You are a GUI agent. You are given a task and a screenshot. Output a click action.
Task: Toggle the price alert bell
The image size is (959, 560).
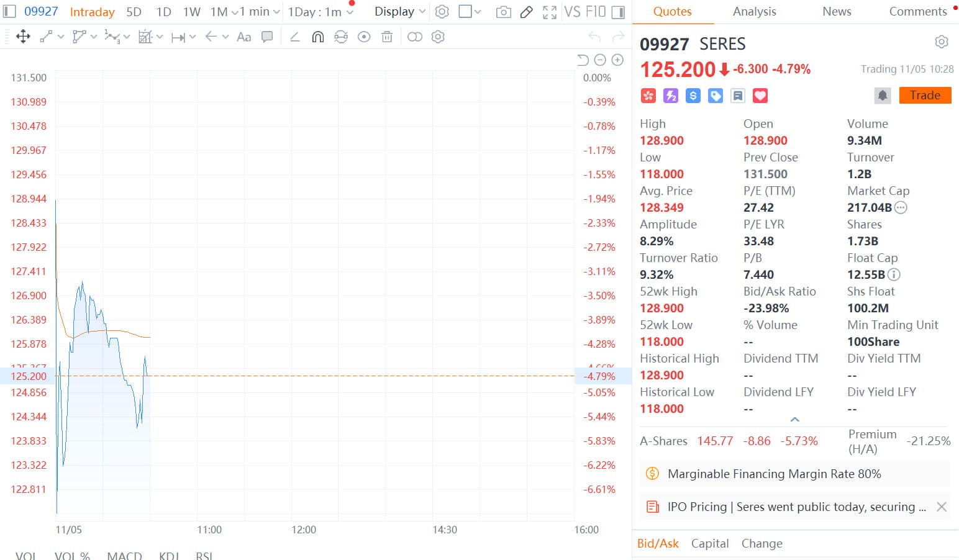tap(883, 95)
